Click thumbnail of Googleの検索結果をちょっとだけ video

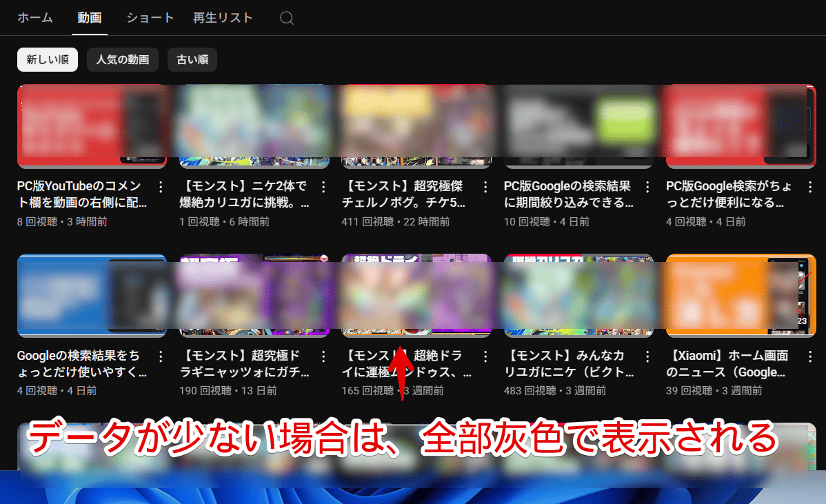coord(92,295)
